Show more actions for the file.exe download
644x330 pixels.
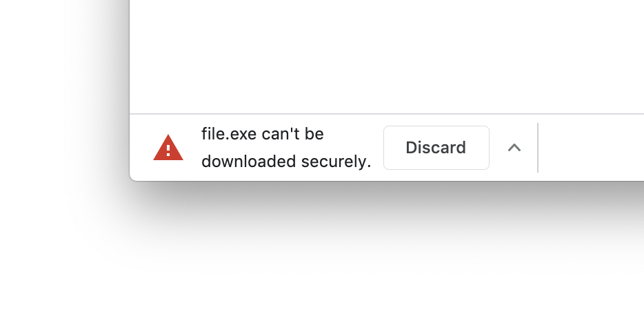tap(514, 148)
